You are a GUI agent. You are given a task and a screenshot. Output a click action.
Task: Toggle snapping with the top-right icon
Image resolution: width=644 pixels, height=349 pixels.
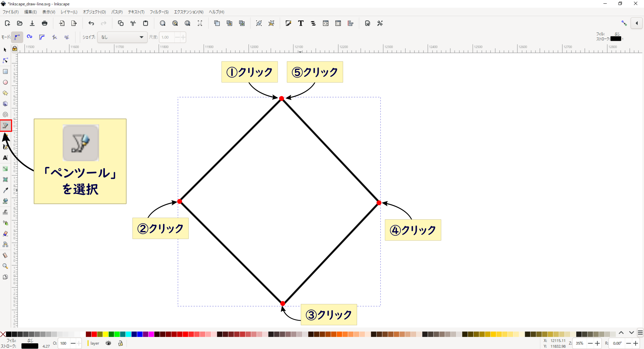[624, 23]
